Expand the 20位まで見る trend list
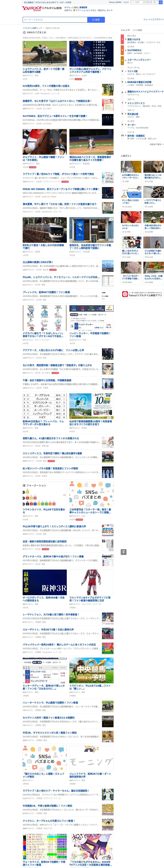 157,144
